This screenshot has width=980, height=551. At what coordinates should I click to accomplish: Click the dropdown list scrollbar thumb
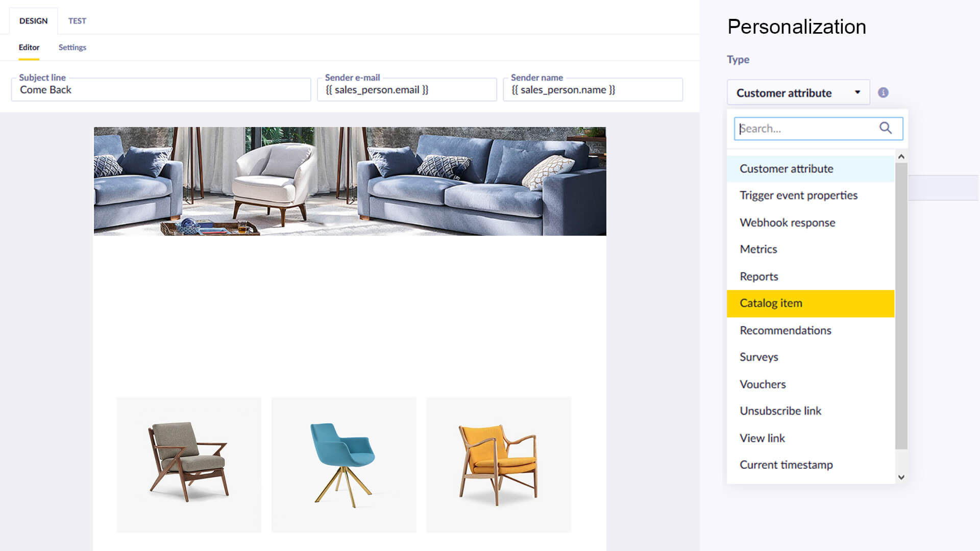901,306
